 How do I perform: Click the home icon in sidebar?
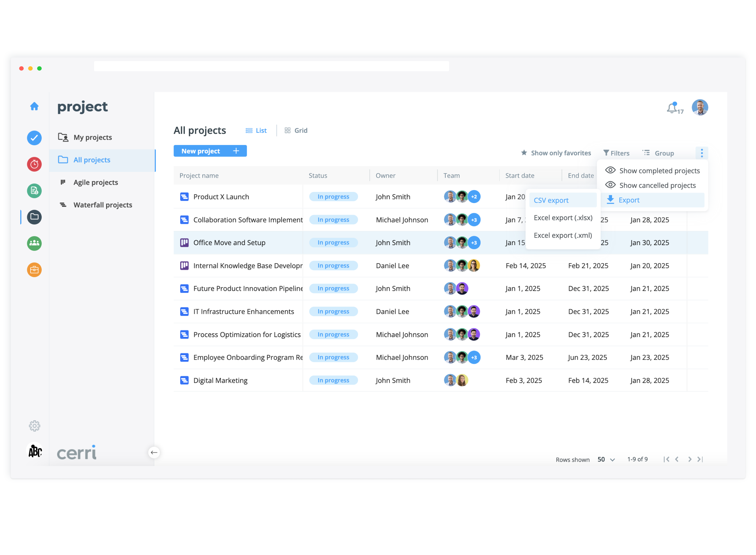(x=34, y=107)
